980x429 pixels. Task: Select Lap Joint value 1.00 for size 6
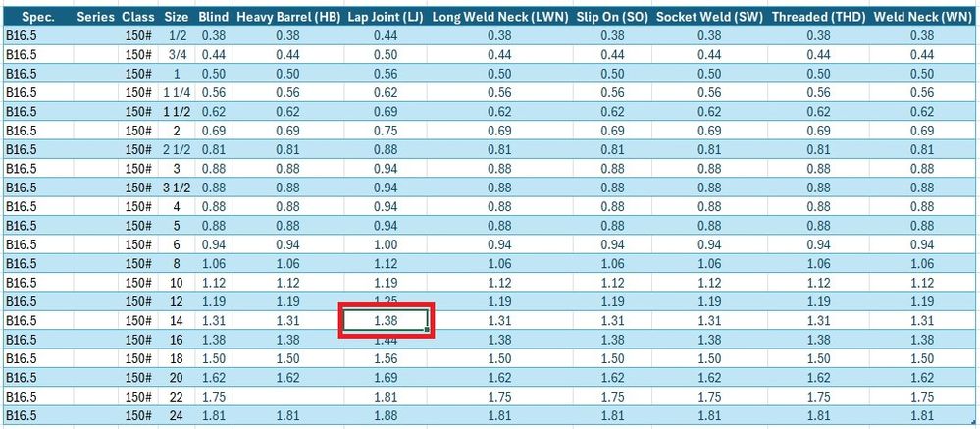pyautogui.click(x=386, y=244)
